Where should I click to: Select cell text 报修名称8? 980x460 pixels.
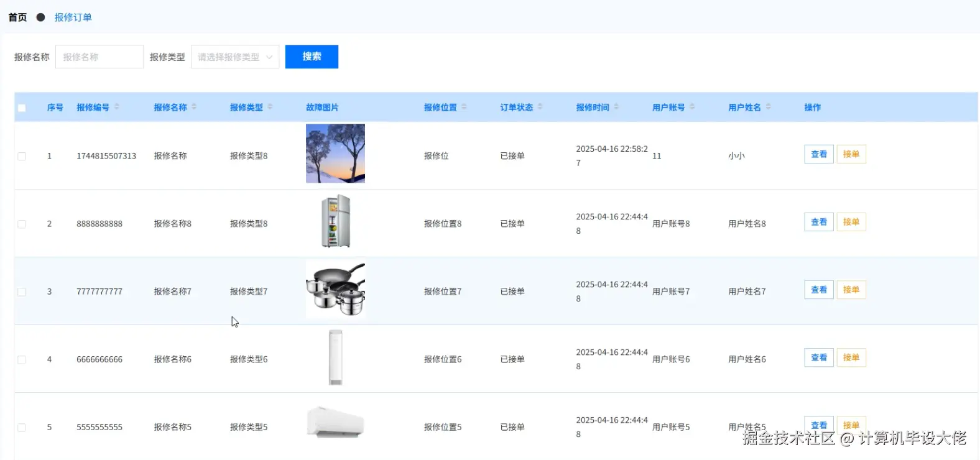pyautogui.click(x=173, y=224)
